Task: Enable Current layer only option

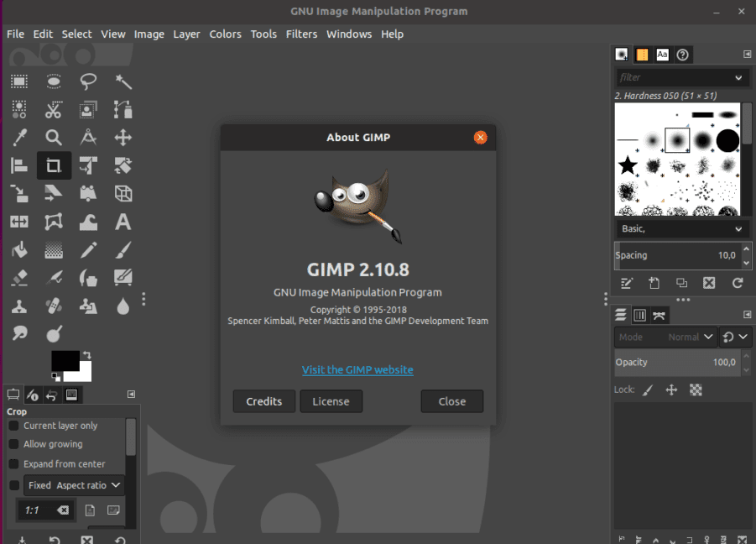Action: (13, 426)
